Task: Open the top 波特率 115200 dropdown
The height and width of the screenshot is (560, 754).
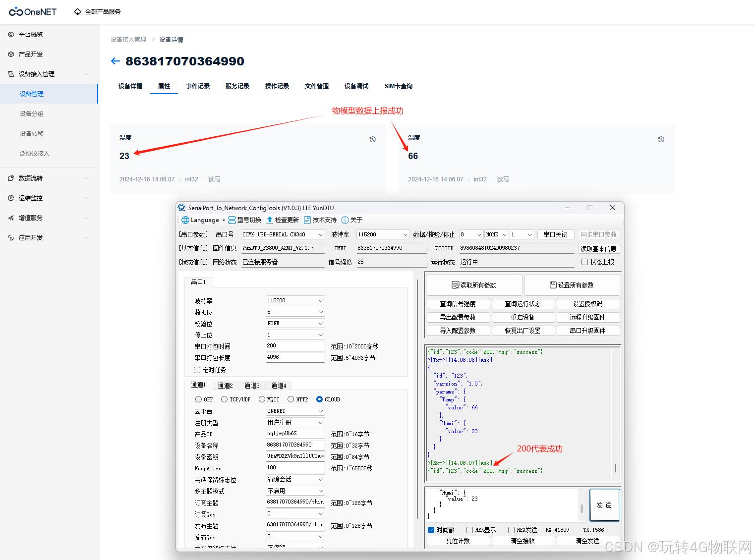Action: click(x=383, y=234)
